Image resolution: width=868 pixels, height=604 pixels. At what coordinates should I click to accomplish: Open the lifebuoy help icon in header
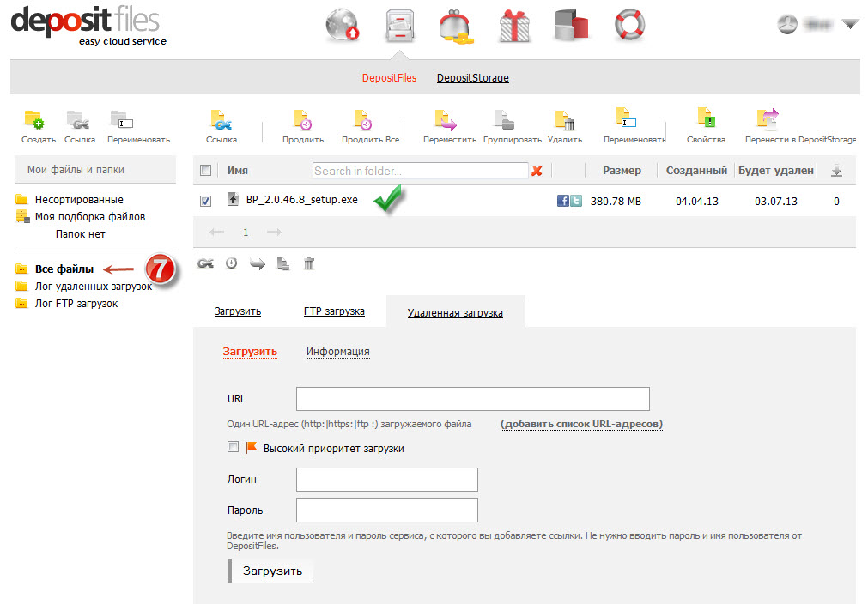coord(629,25)
